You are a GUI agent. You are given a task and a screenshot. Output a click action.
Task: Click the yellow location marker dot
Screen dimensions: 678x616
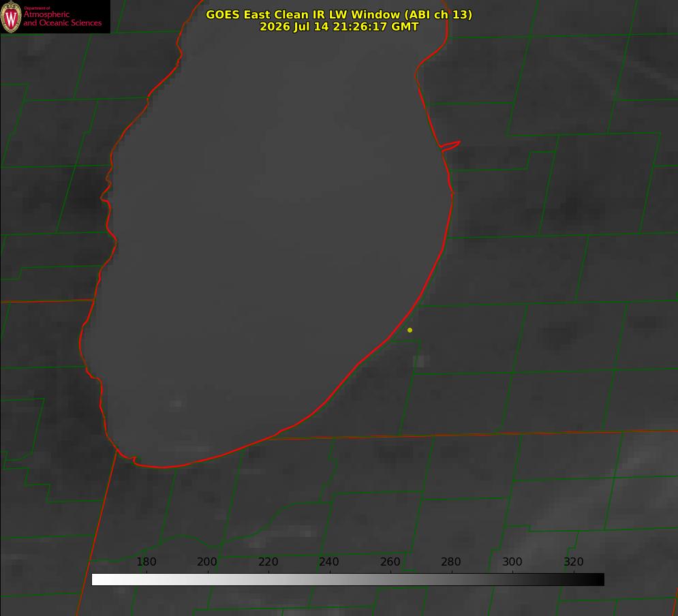[x=410, y=330]
